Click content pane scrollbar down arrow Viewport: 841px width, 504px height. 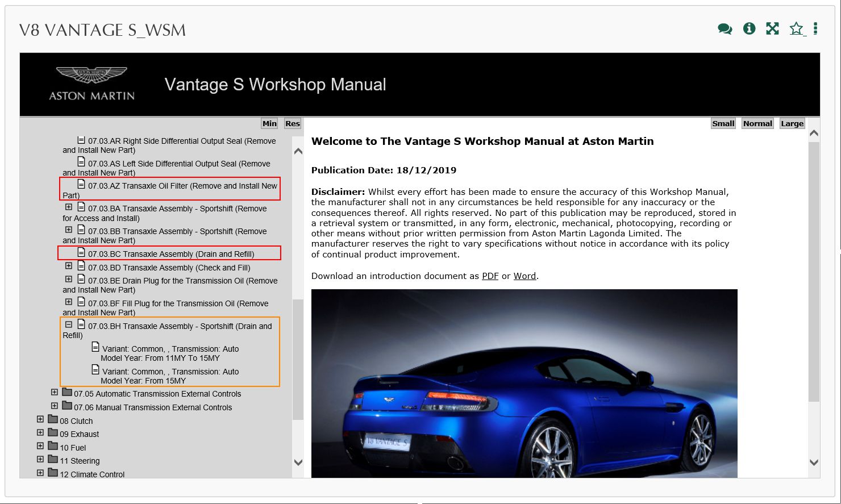pos(814,463)
